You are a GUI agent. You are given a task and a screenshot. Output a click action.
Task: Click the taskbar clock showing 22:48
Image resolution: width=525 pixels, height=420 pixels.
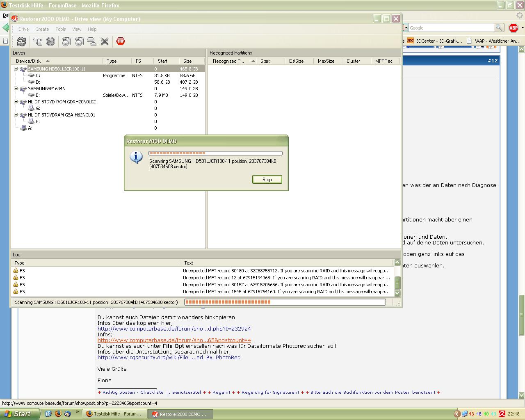(x=514, y=414)
